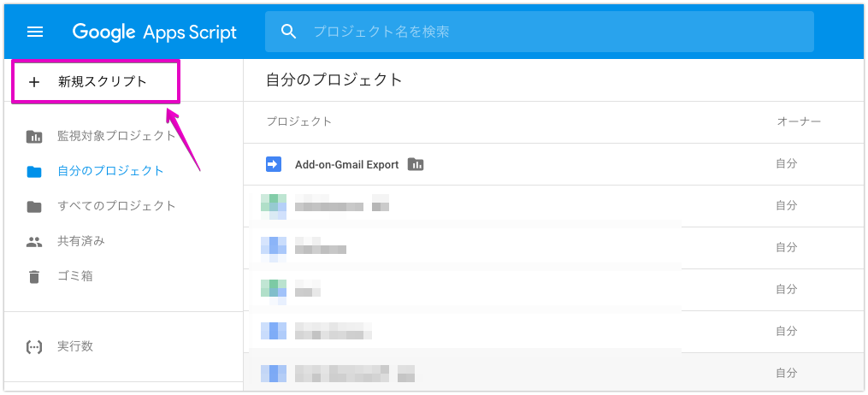
Task: Click 自分 owner in Add-on-Gmail Export row
Action: click(786, 164)
